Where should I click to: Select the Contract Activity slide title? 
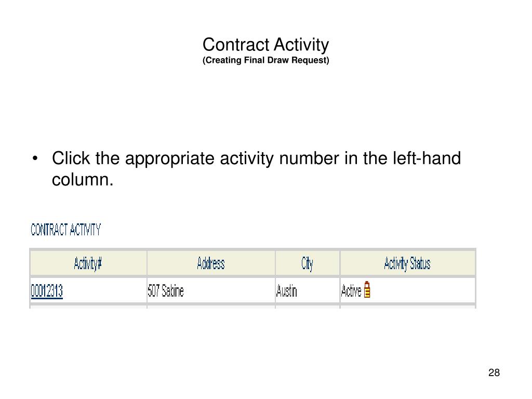point(265,45)
